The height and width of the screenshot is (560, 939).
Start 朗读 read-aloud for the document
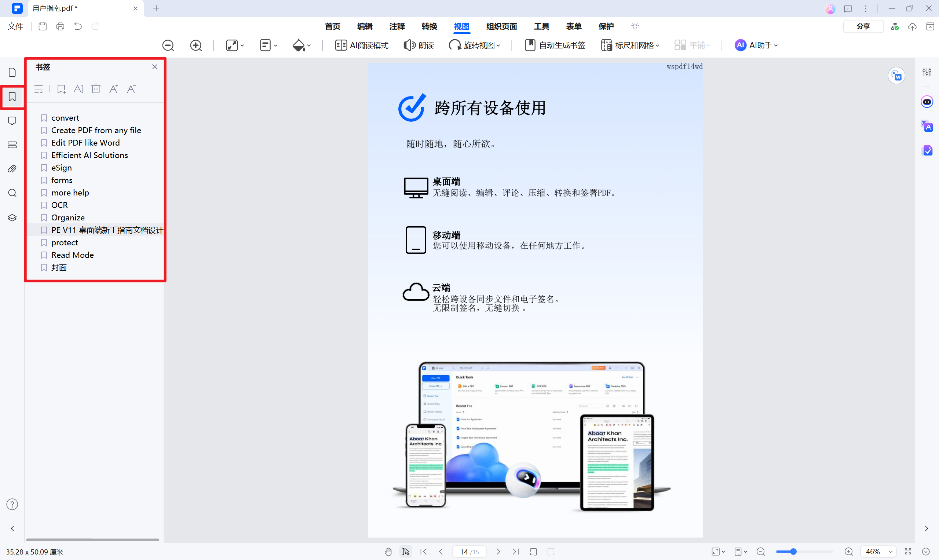(418, 45)
